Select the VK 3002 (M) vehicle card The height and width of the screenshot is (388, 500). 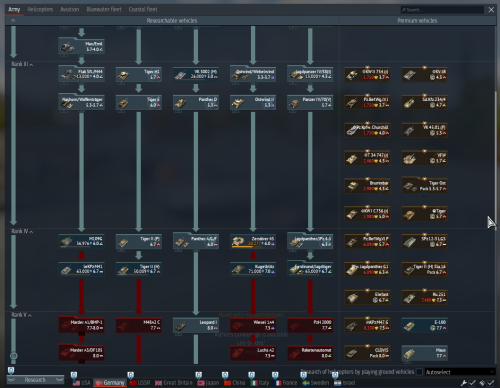coord(196,74)
